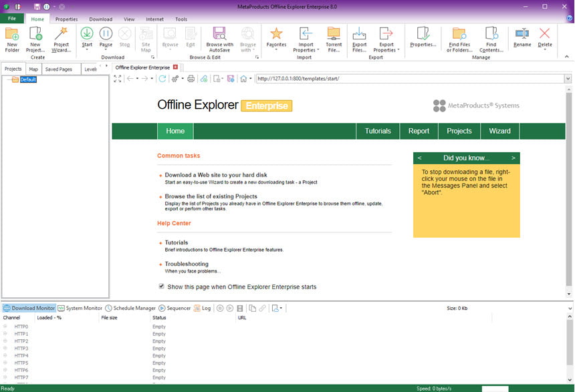Open a Torrent File
Screen dimensions: 575x392
coord(334,39)
